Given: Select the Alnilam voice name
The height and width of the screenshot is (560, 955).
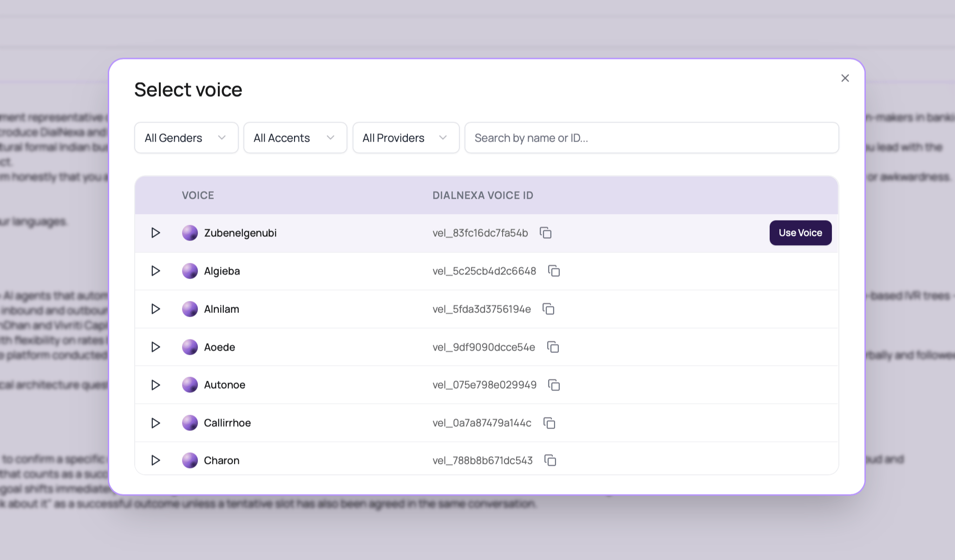Looking at the screenshot, I should 222,309.
